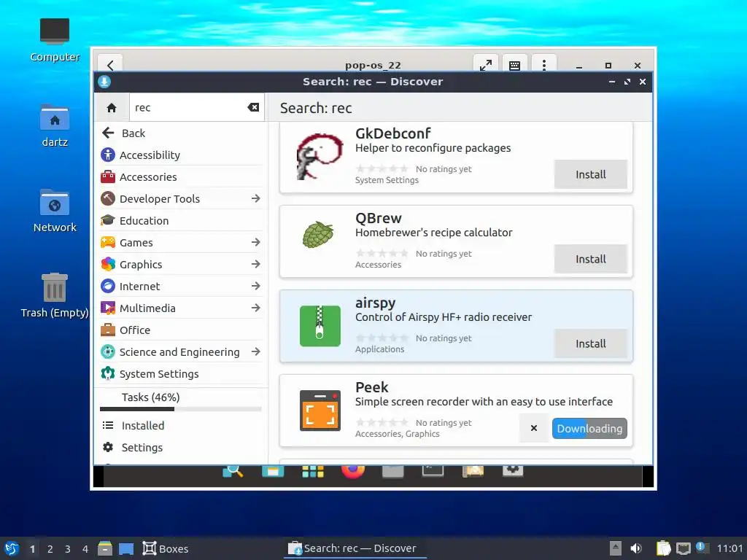This screenshot has height=560, width=747.
Task: Click the Discover window title icon
Action: (x=104, y=82)
